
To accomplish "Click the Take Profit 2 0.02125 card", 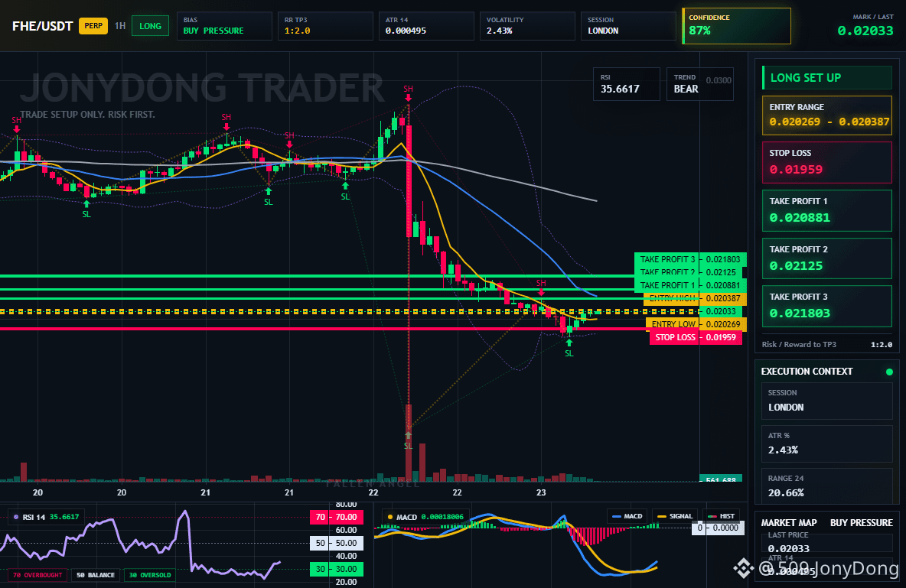I will [827, 258].
